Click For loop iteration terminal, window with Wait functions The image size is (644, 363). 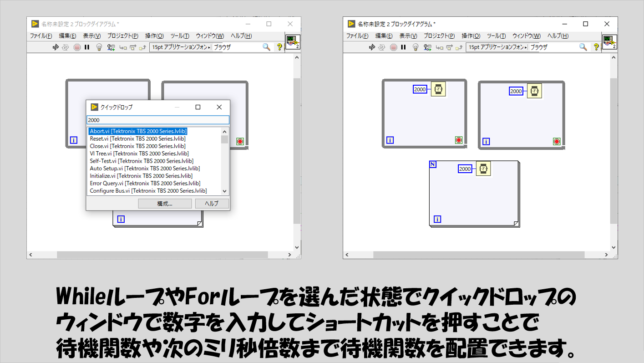437,219
